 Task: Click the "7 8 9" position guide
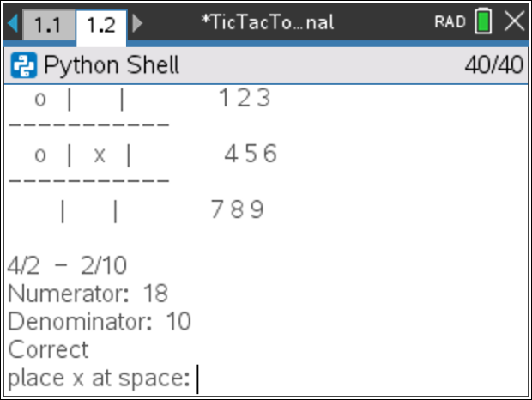tap(238, 209)
